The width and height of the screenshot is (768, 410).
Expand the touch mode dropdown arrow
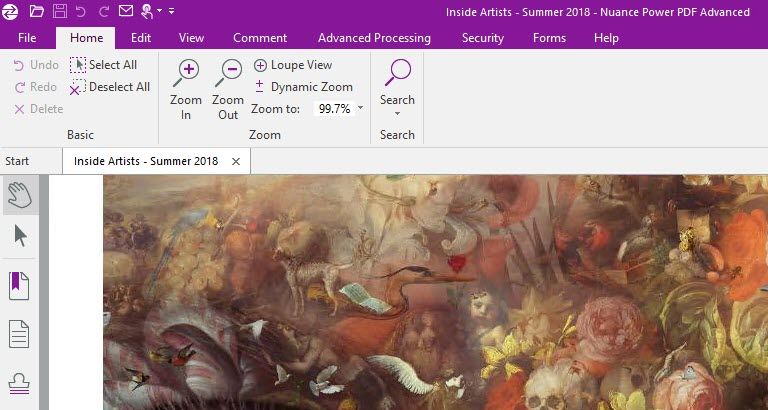click(160, 11)
